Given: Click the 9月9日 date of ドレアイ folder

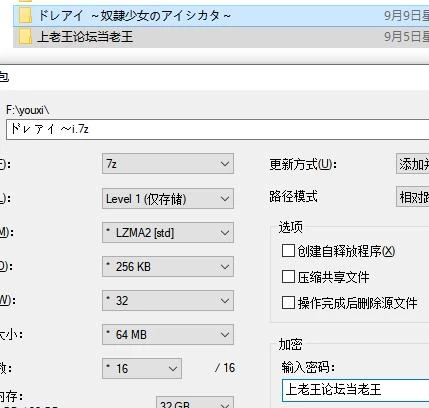Looking at the screenshot, I should click(406, 16).
